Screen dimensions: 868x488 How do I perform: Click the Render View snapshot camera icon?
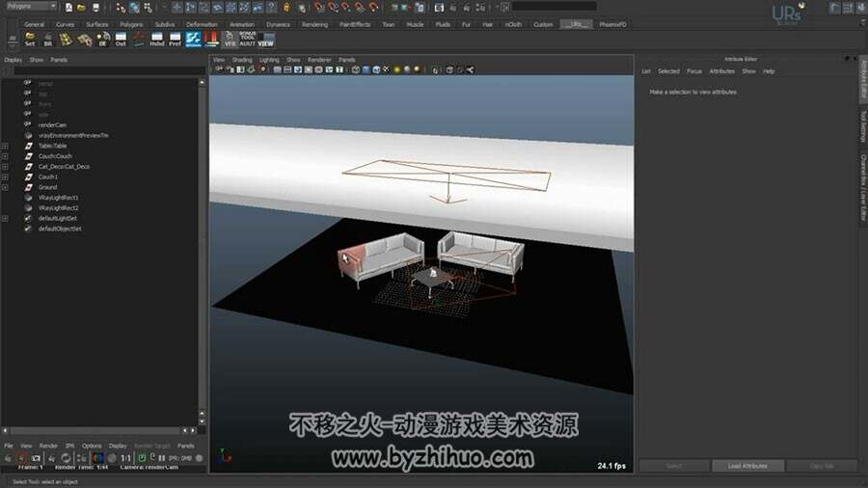tap(36, 458)
